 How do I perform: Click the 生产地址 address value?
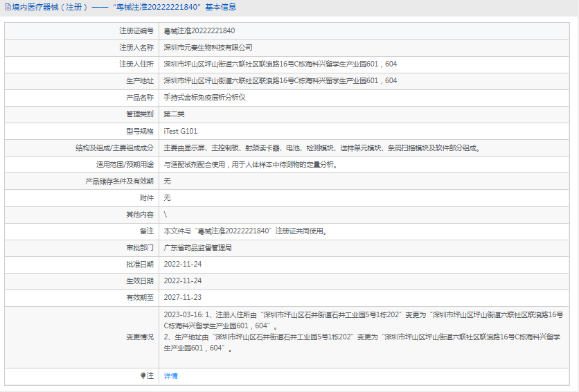click(280, 81)
